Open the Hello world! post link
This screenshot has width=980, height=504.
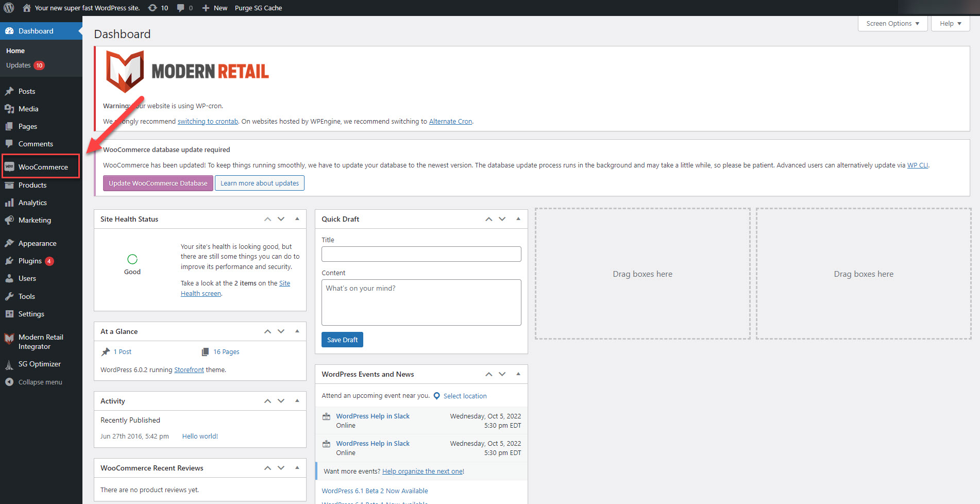coord(200,436)
